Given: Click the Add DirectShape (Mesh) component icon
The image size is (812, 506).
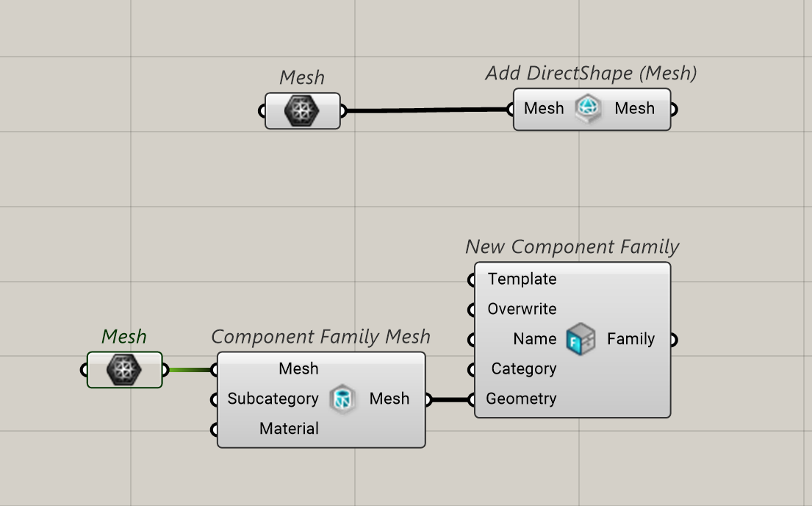Looking at the screenshot, I should 589,109.
